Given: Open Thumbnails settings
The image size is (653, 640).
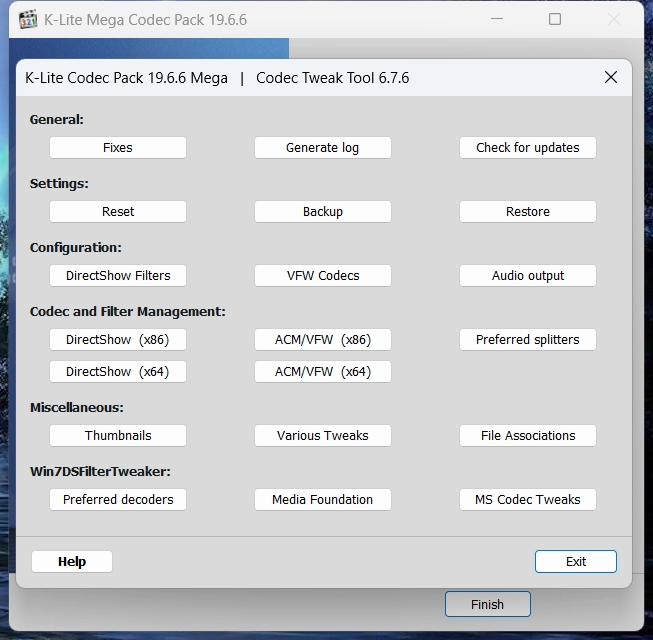Looking at the screenshot, I should pyautogui.click(x=118, y=436).
